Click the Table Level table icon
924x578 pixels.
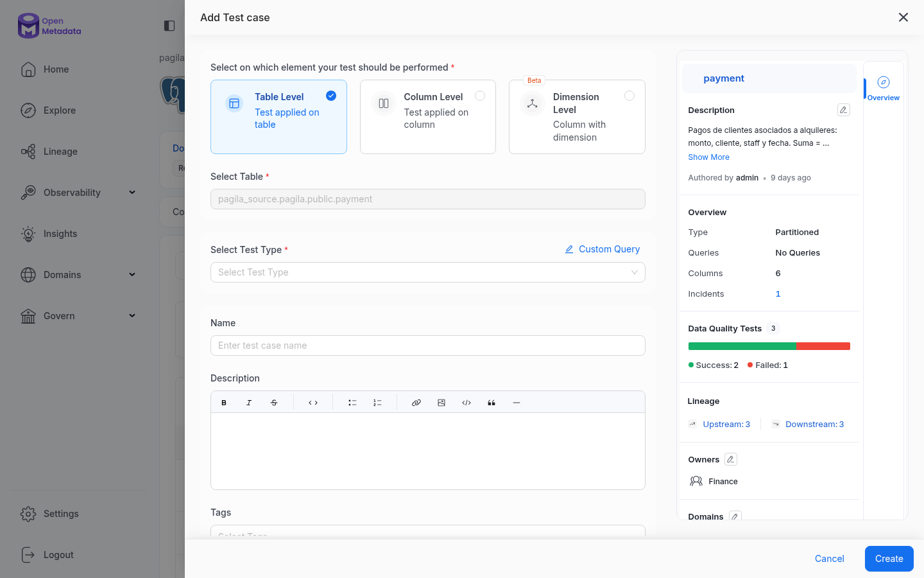[234, 103]
